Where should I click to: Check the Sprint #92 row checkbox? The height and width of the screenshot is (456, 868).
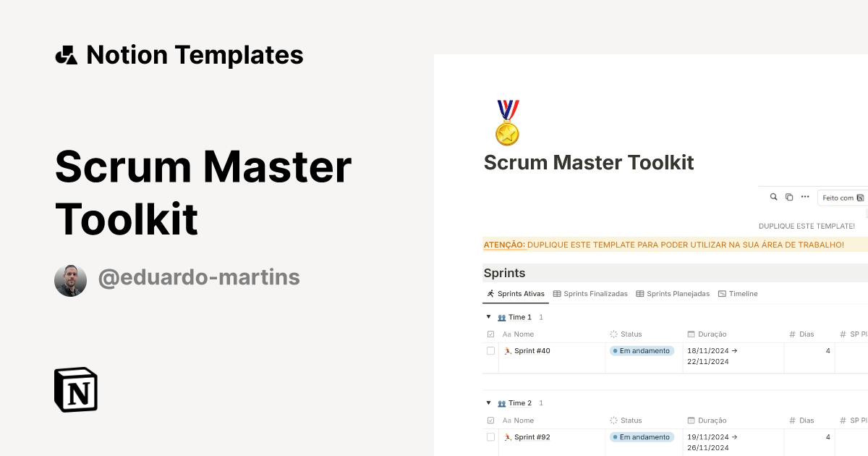click(490, 436)
